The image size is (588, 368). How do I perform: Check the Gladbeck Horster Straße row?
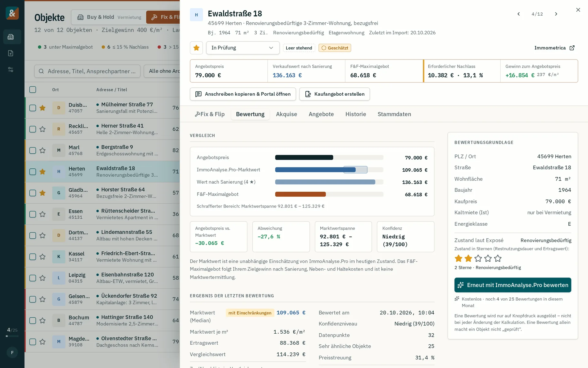click(x=33, y=193)
